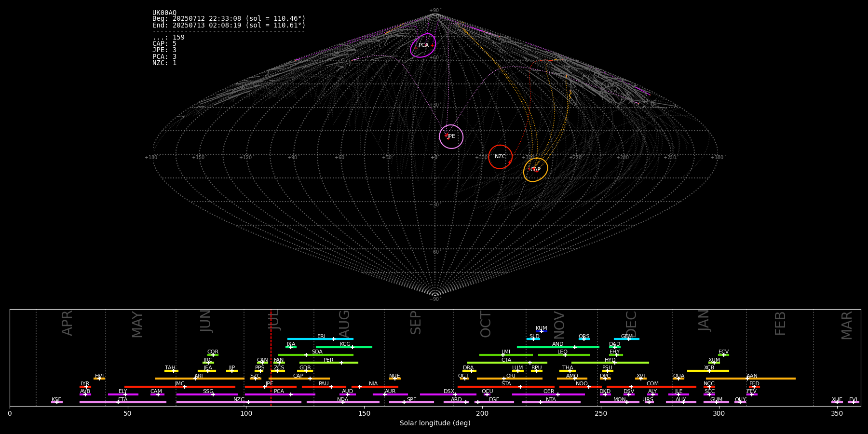Click the 'Solar longitude (deg)' axis title
The width and height of the screenshot is (868, 434).
click(435, 423)
